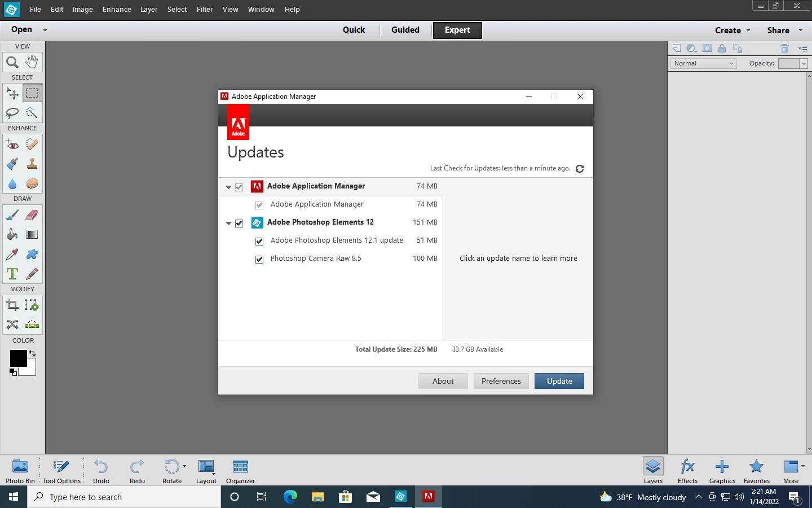This screenshot has height=508, width=812.
Task: Open the Share dropdown
Action: 784,30
